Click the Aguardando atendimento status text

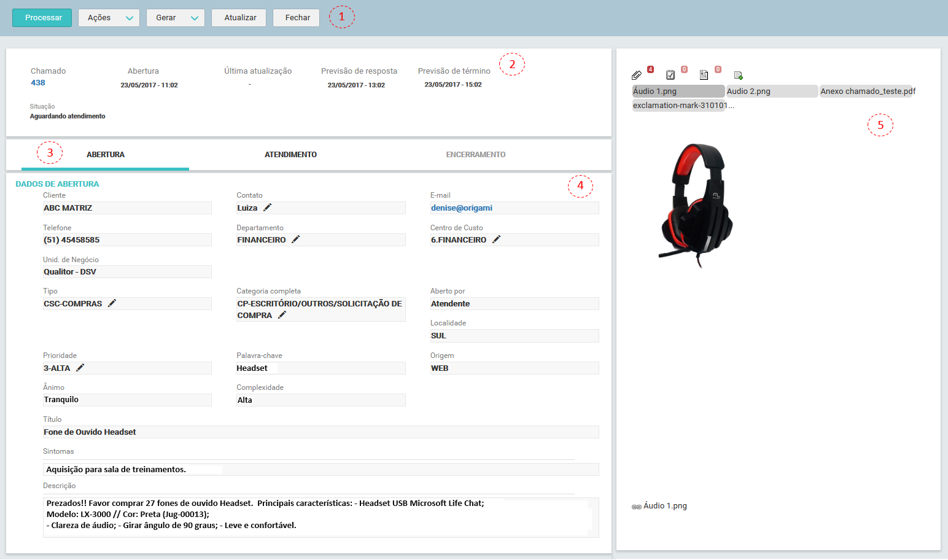point(68,116)
